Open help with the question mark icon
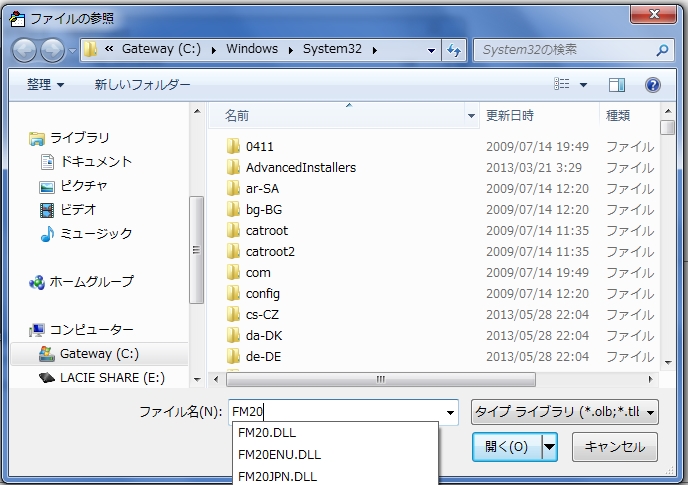This screenshot has width=688, height=485. point(652,85)
